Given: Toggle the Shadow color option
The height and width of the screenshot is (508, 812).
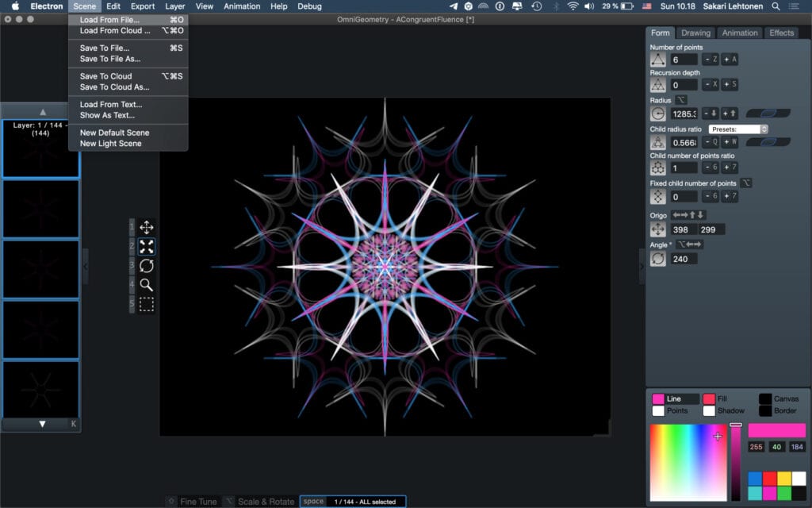Looking at the screenshot, I should pyautogui.click(x=724, y=410).
